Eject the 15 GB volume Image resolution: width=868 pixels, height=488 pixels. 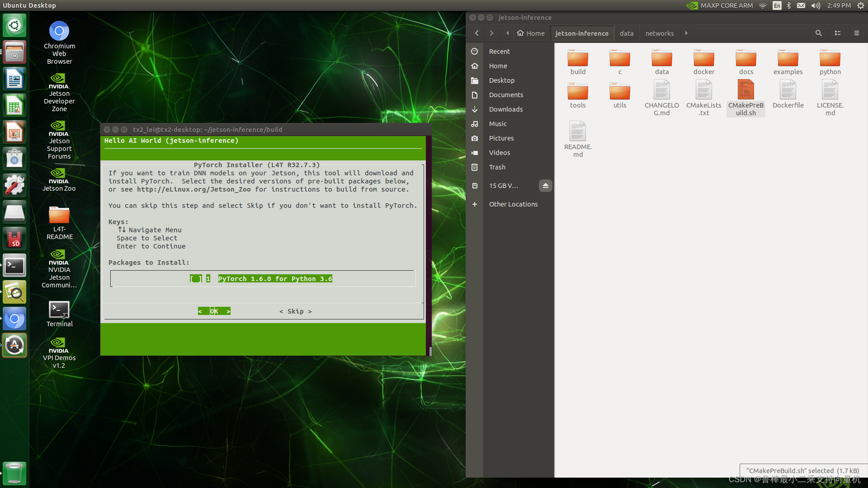click(545, 186)
